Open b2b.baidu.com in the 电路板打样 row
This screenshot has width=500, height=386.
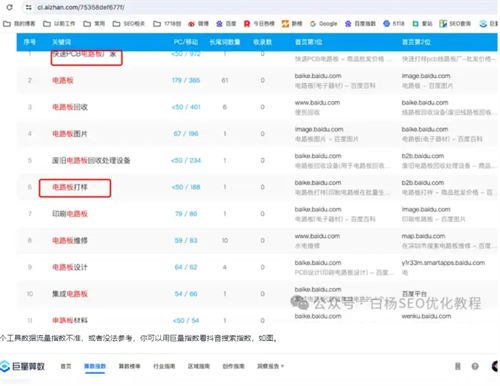pos(423,183)
